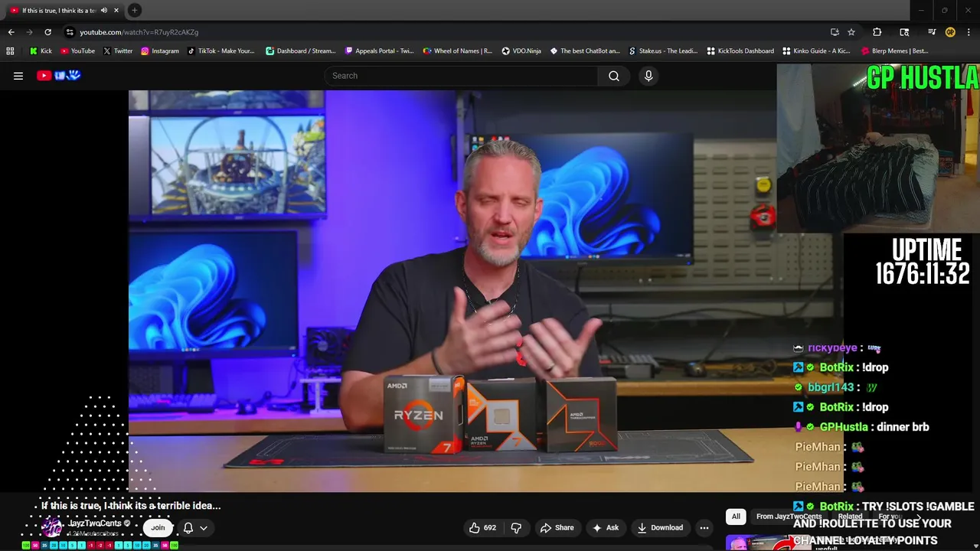Viewport: 980px width, 551px height.
Task: Reload the page
Action: 47,32
